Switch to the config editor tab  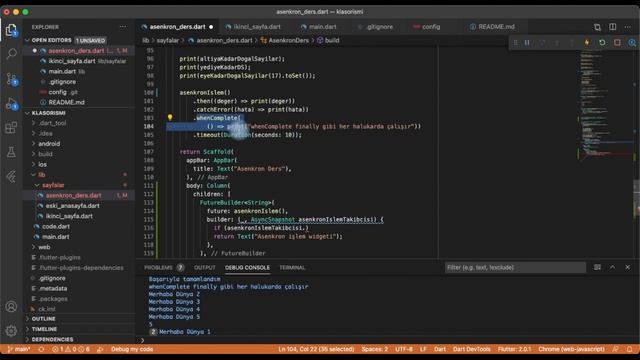pyautogui.click(x=431, y=27)
